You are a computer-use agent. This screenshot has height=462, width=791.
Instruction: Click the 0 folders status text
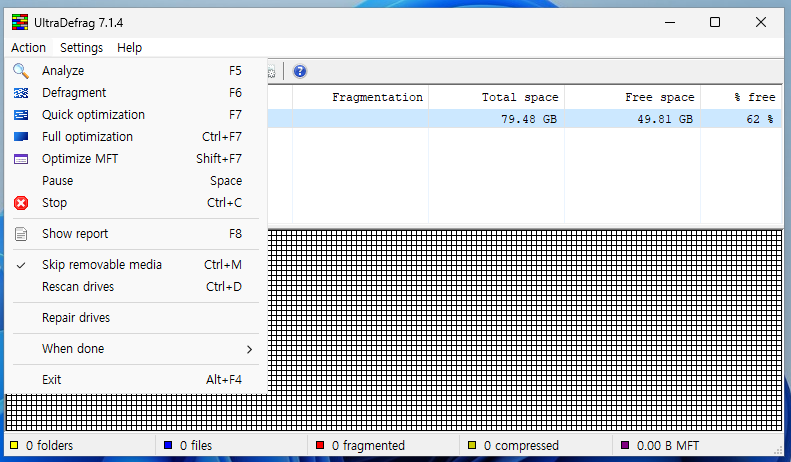pyautogui.click(x=49, y=445)
